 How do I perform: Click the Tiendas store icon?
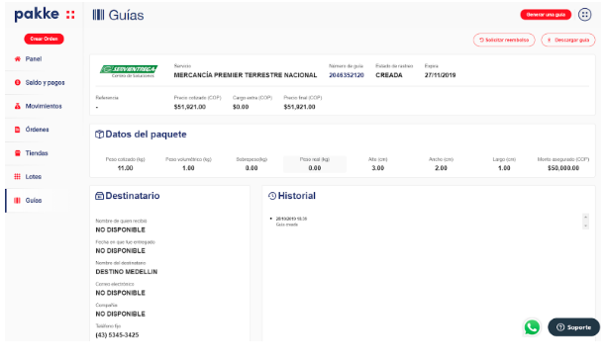point(18,153)
